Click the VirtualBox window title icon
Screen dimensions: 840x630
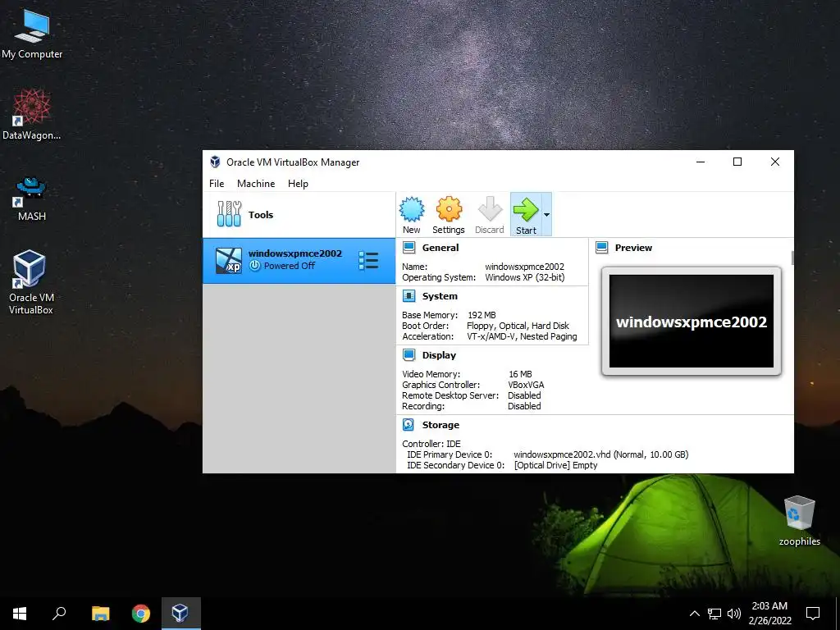[216, 162]
